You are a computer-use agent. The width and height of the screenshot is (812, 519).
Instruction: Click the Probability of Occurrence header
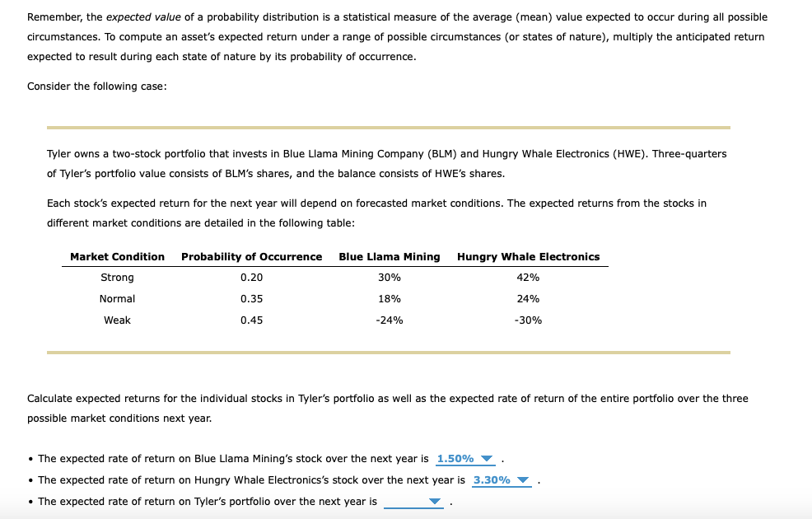click(251, 256)
